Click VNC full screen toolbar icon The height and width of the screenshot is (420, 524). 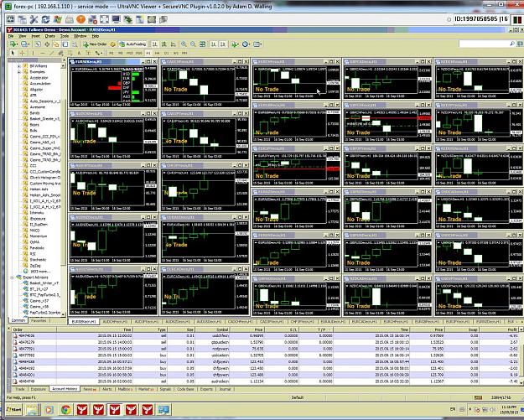coord(104,19)
